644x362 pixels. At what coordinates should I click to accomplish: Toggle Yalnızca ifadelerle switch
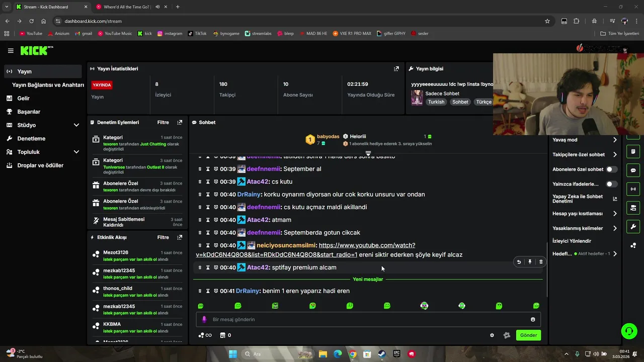pos(611,184)
